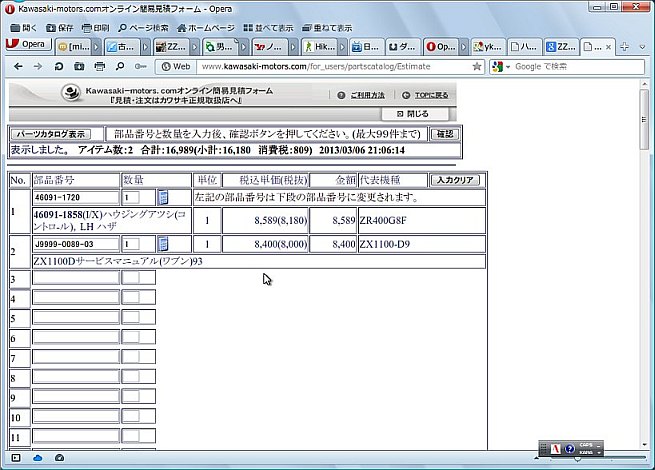Image resolution: width=655 pixels, height=470 pixels.
Task: Click the key wand password icon
Action: 140,66
